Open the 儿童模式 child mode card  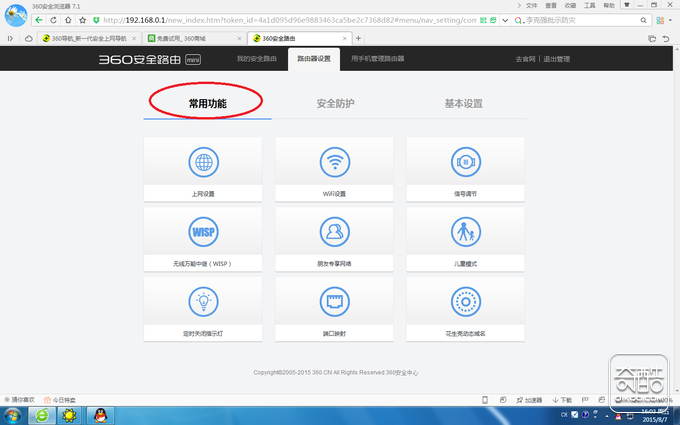click(465, 239)
